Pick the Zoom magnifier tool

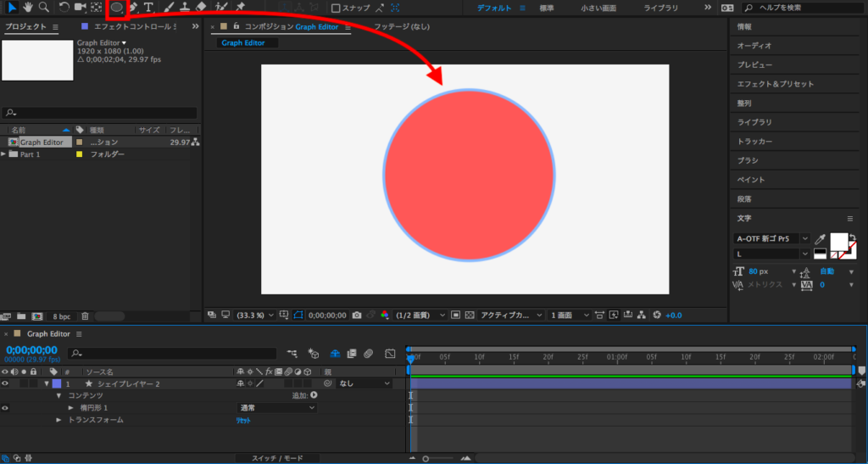point(42,8)
